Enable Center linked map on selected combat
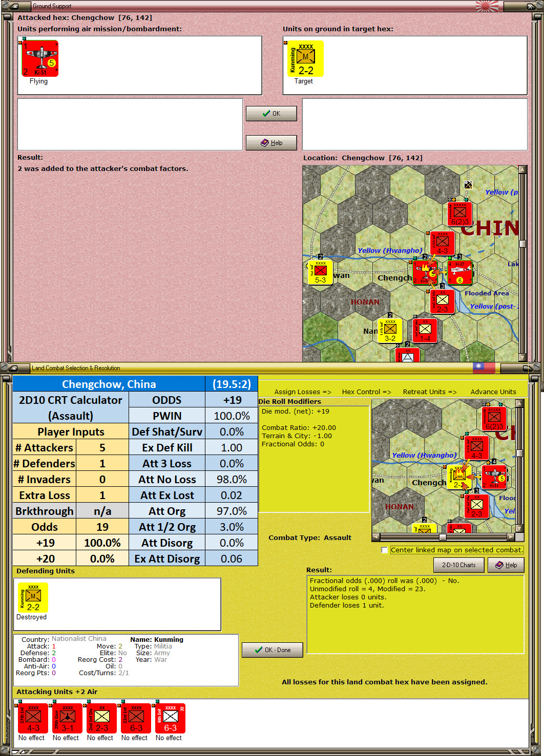 pyautogui.click(x=385, y=550)
